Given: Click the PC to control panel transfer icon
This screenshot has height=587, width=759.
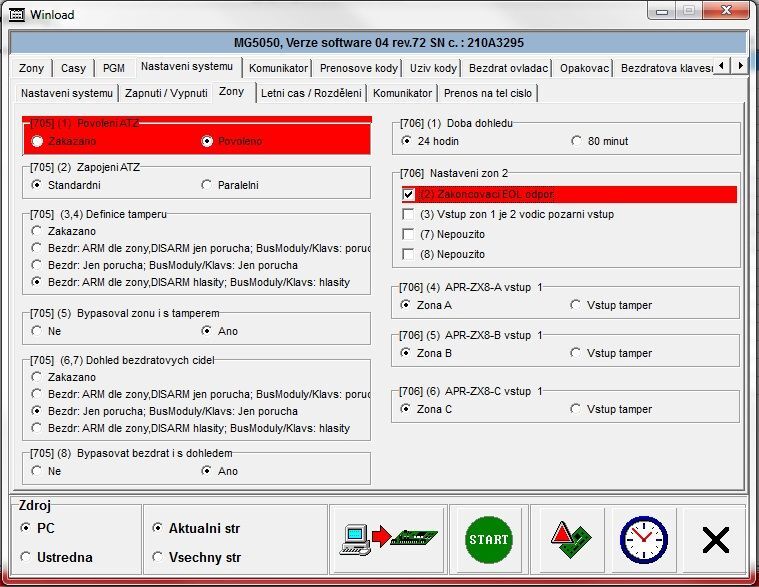Looking at the screenshot, I should click(388, 540).
